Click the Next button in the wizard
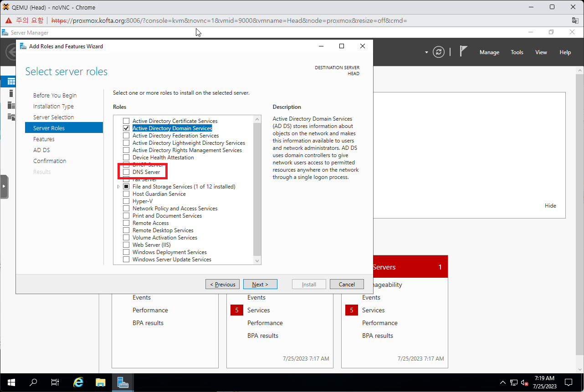Viewport: 584px width, 392px height. point(260,284)
